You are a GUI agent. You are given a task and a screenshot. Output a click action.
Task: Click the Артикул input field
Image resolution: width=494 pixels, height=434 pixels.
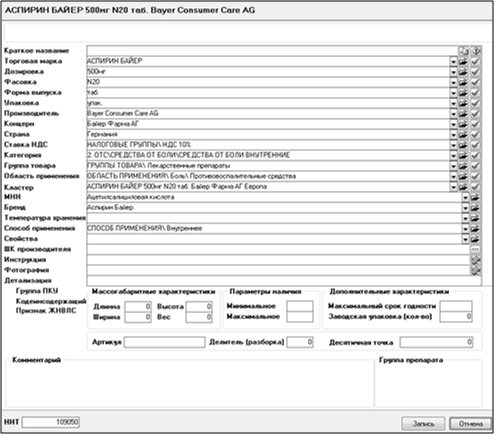(x=165, y=342)
